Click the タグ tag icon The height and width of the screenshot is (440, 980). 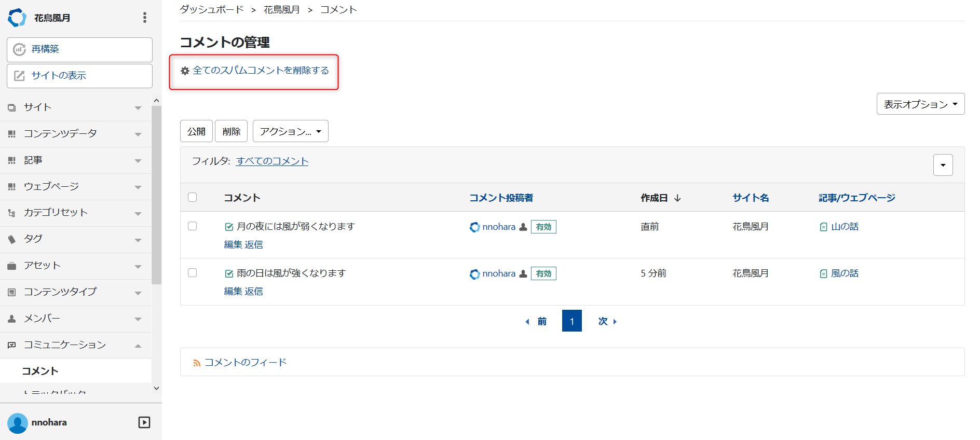coord(12,239)
